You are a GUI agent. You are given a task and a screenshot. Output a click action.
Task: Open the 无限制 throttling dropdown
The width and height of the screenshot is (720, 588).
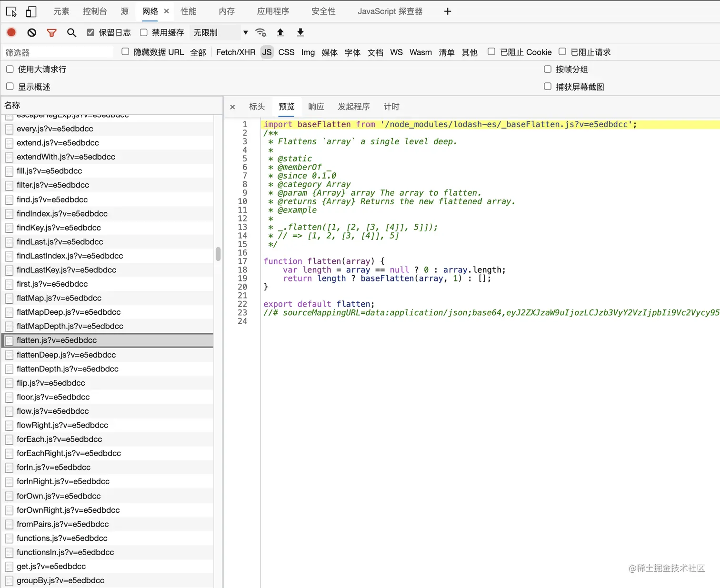pyautogui.click(x=220, y=32)
